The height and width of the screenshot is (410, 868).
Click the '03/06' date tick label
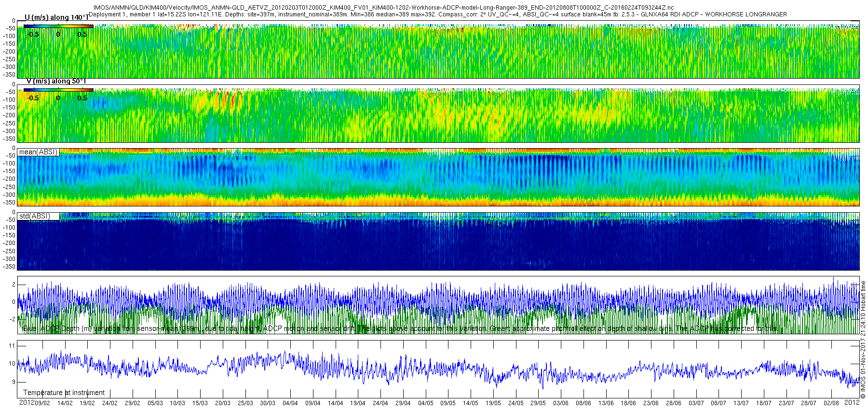pos(560,403)
